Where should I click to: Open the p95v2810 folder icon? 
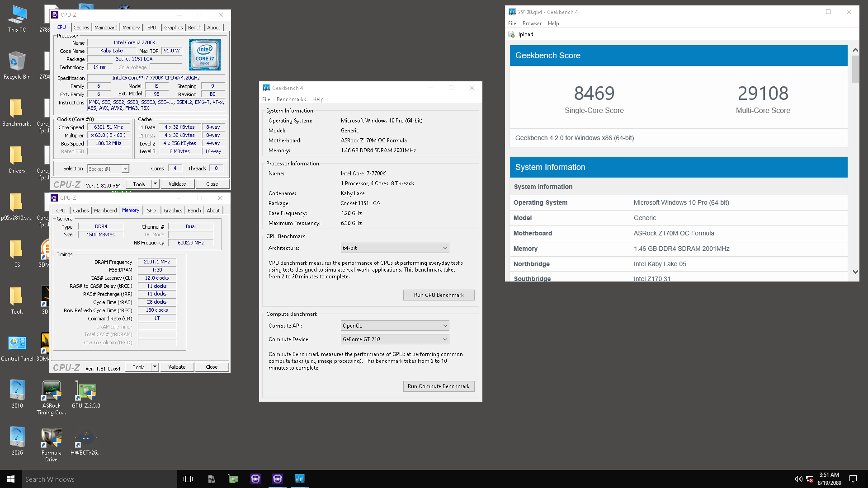(x=17, y=206)
